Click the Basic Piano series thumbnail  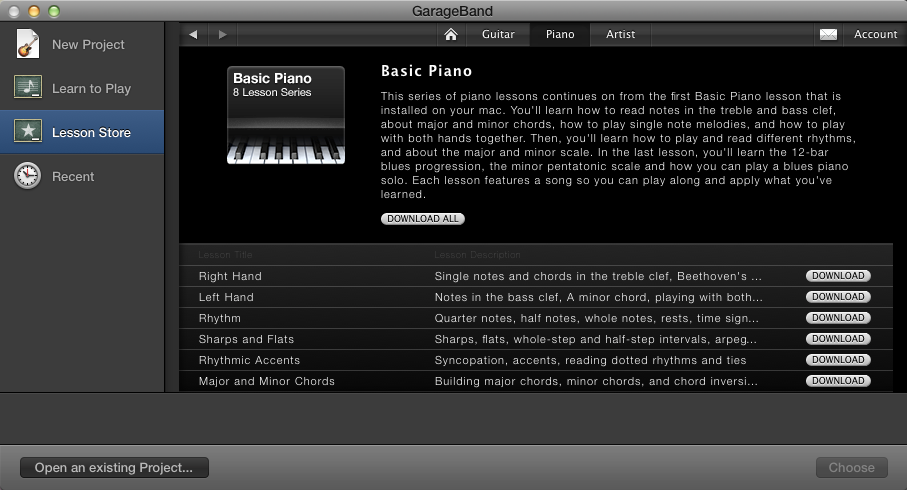tap(286, 115)
